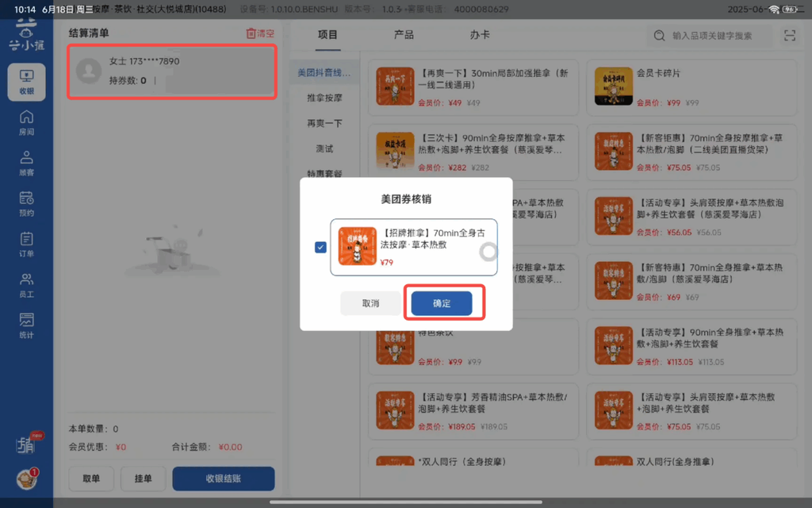Switch to the 产品 tab
Image resolution: width=812 pixels, height=508 pixels.
404,35
